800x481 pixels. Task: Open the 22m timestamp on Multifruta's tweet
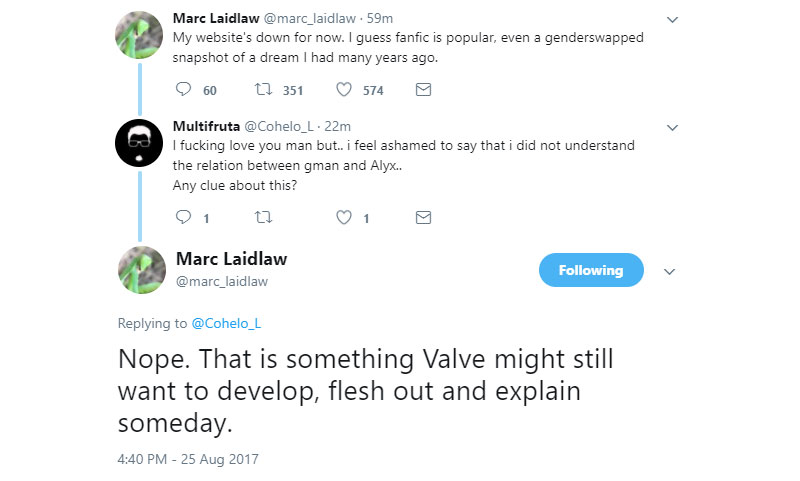(338, 126)
